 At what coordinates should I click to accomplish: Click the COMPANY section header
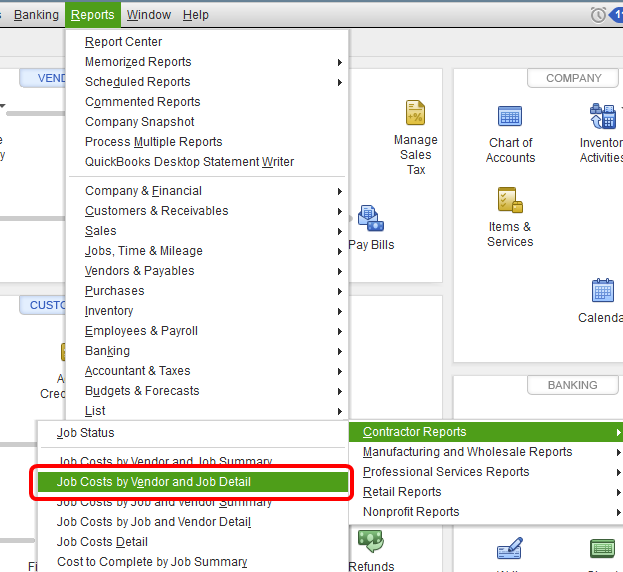point(573,78)
